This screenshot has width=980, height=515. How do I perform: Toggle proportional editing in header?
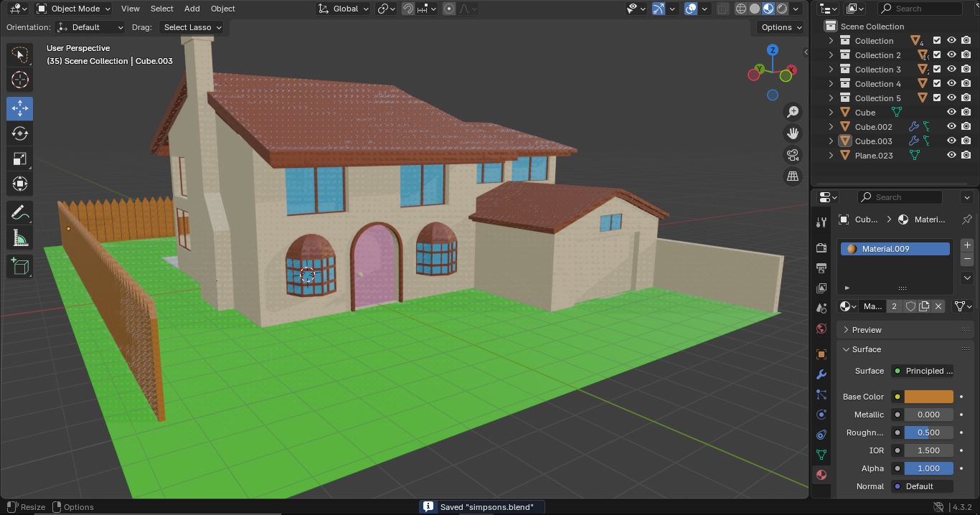point(449,9)
